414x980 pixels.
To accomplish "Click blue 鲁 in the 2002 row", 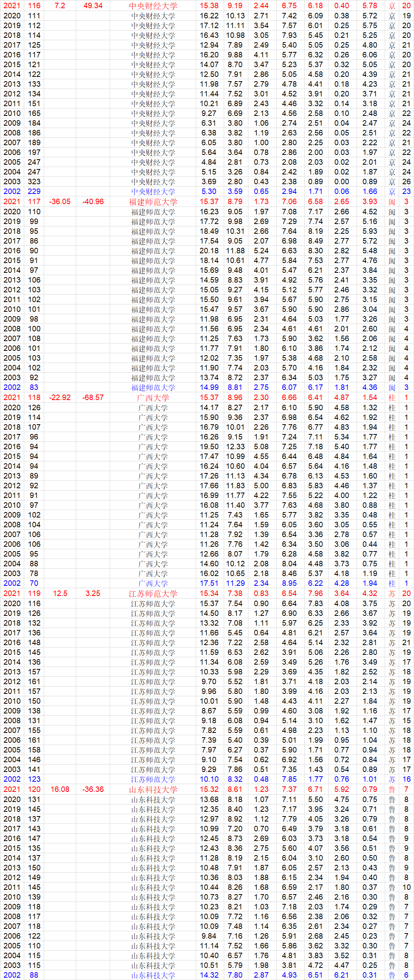I will click(x=392, y=975).
